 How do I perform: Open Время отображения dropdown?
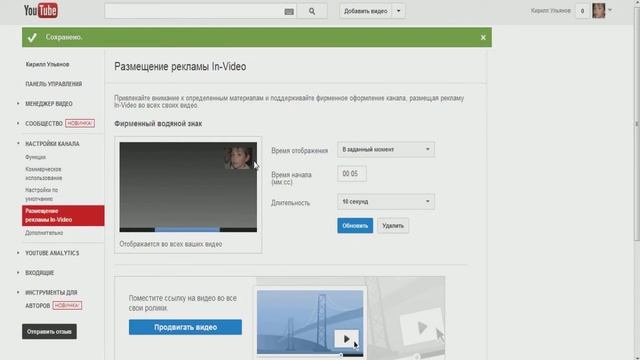386,149
